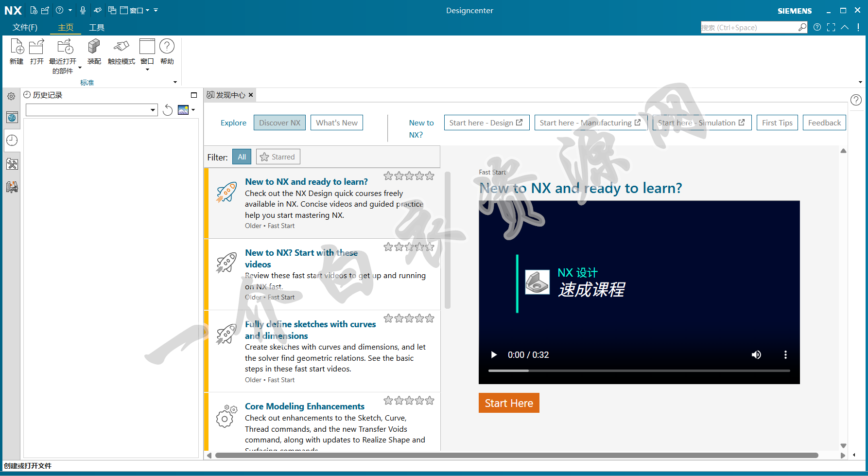
Task: Select the 工具 ribbon tab
Action: [97, 27]
